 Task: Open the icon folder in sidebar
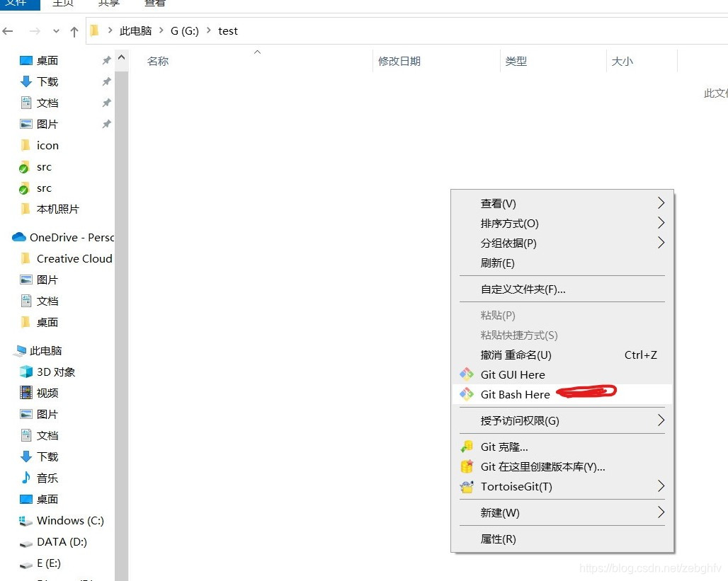[47, 145]
